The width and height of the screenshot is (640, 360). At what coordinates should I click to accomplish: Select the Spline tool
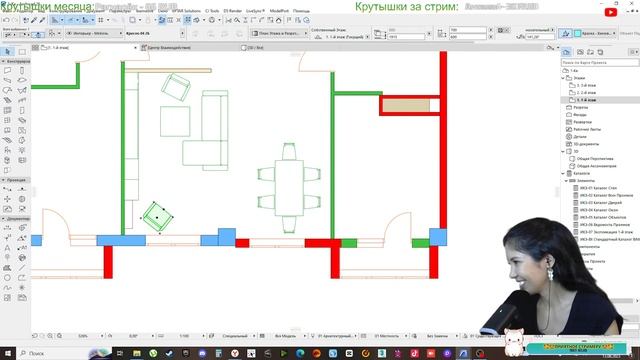7,288
